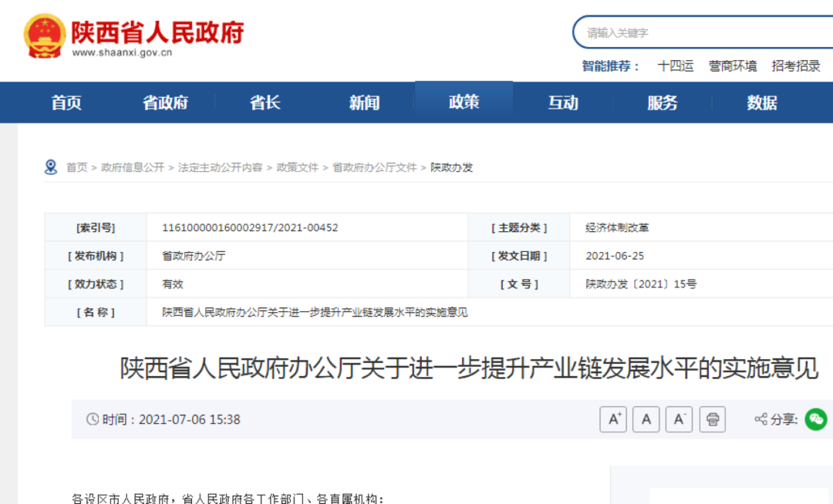
Task: Increase font size with A+ button
Action: click(x=613, y=419)
